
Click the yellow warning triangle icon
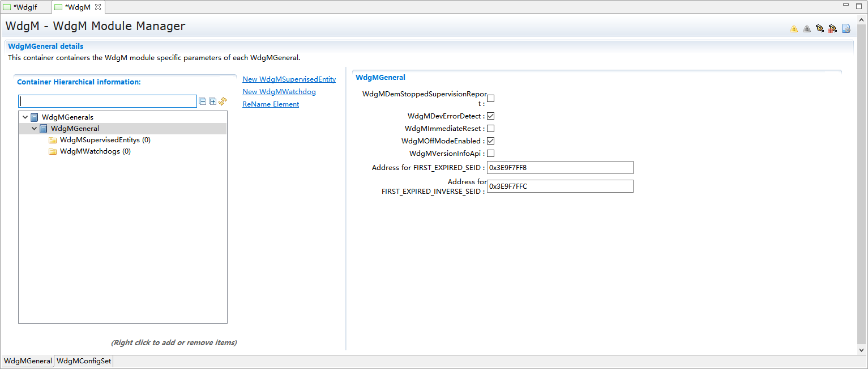click(x=794, y=29)
